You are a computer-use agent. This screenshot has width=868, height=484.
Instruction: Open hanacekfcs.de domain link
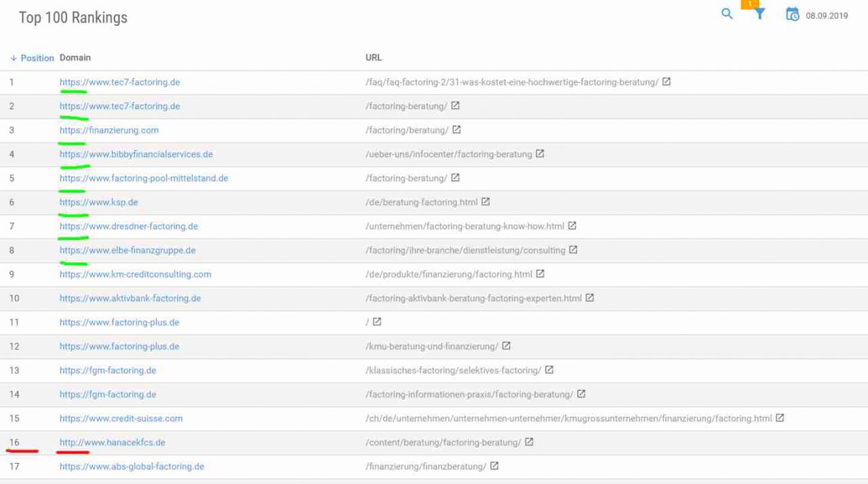[x=113, y=442]
